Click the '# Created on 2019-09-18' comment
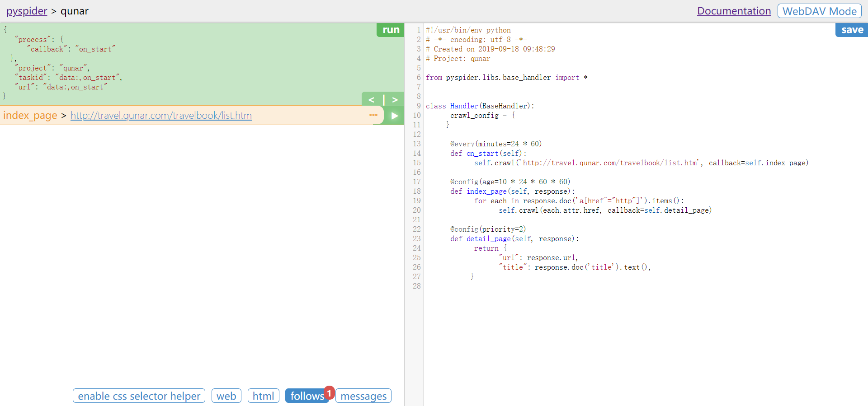Image resolution: width=868 pixels, height=406 pixels. [491, 49]
